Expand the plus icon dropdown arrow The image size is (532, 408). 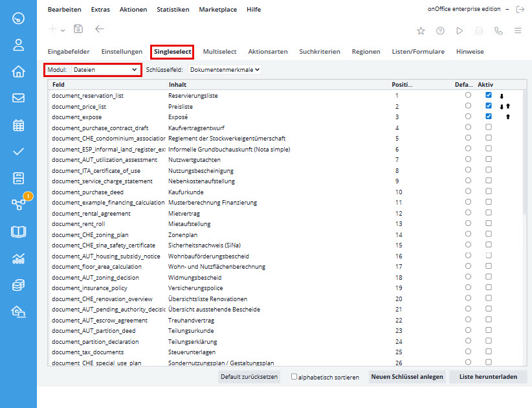[63, 30]
